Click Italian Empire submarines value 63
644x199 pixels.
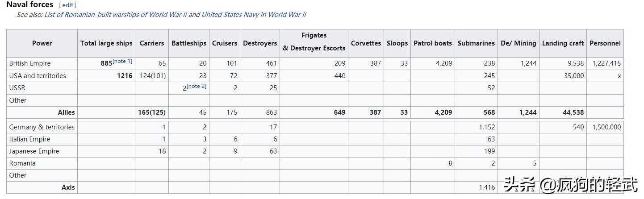[x=491, y=139]
